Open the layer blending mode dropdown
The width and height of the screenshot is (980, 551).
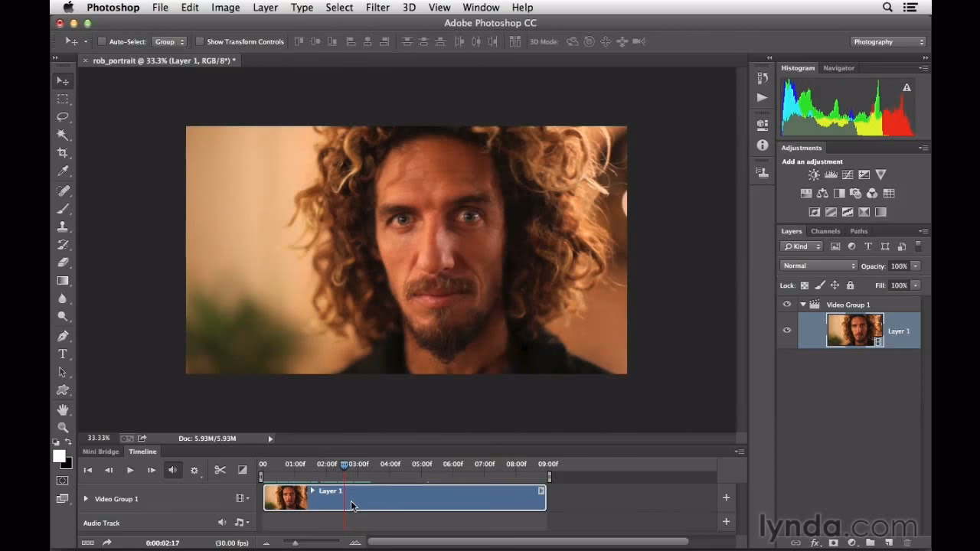pos(818,266)
